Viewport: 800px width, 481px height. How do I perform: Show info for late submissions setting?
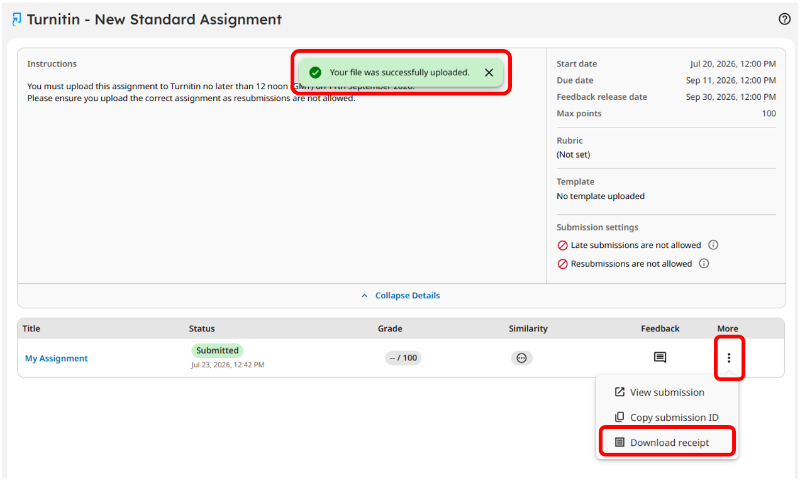click(713, 245)
